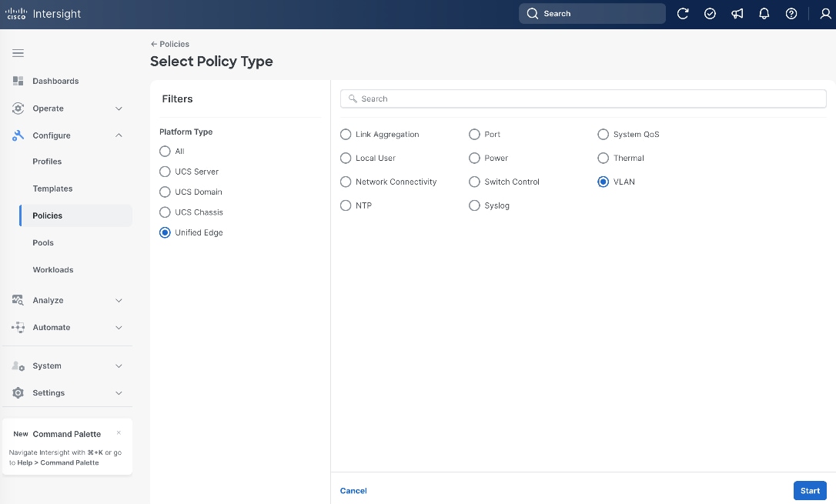Viewport: 836px width, 504px height.
Task: Click the Dashboards icon in sidebar
Action: point(18,81)
